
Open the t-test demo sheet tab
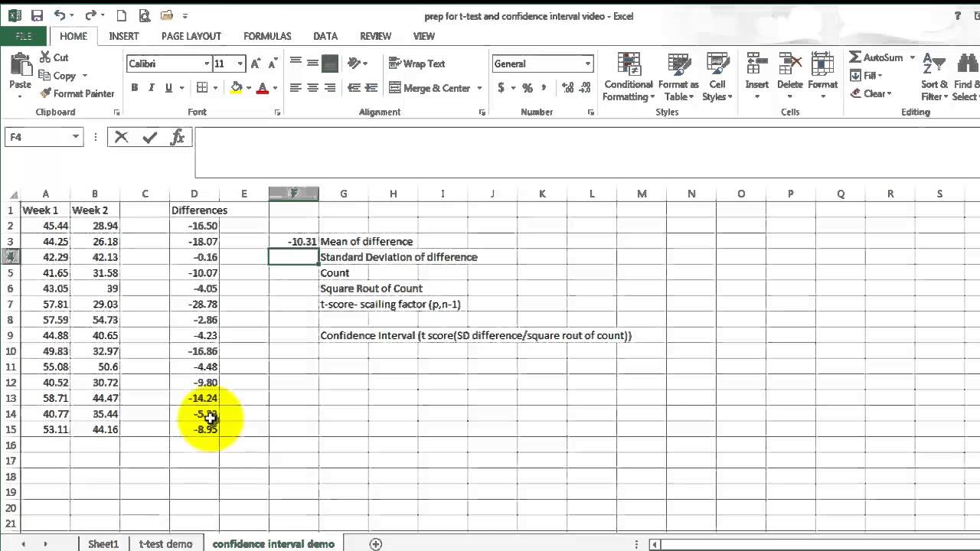point(165,544)
